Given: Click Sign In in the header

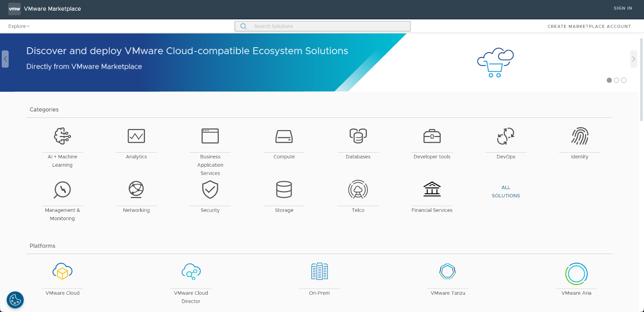Looking at the screenshot, I should tap(623, 8).
